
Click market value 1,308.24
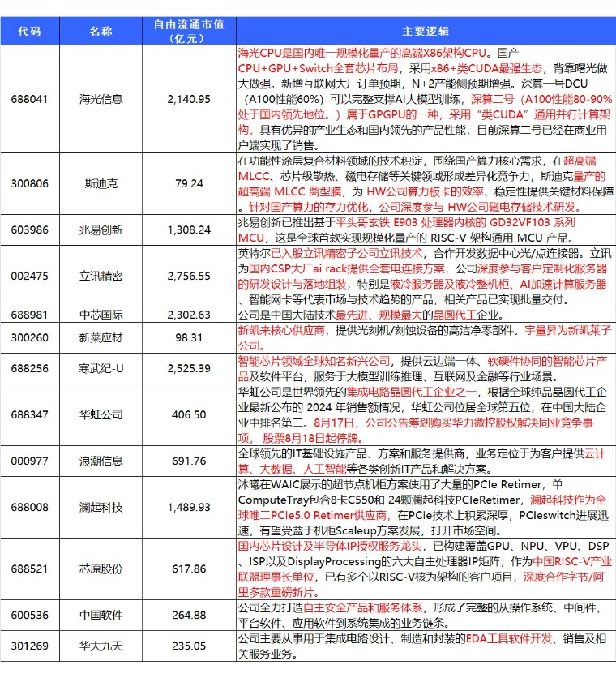click(189, 230)
